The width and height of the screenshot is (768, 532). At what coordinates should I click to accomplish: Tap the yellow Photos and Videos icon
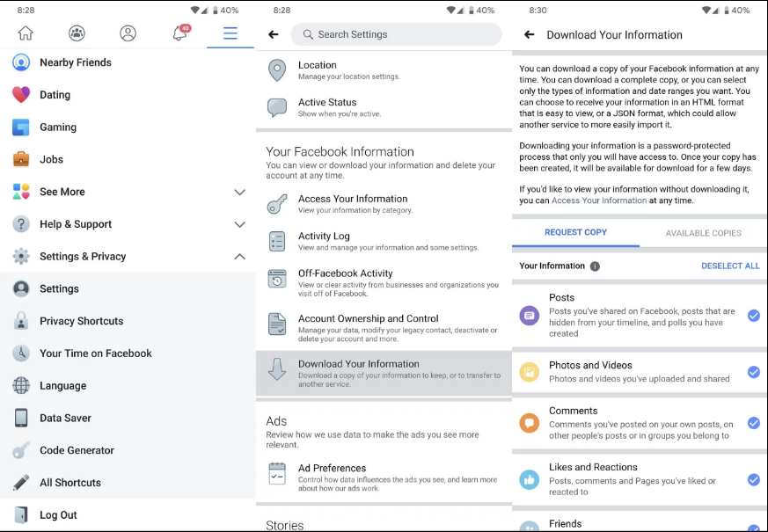pyautogui.click(x=530, y=372)
